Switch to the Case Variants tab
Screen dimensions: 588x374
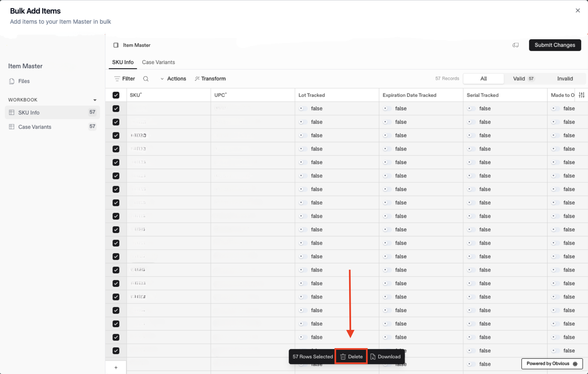tap(158, 62)
